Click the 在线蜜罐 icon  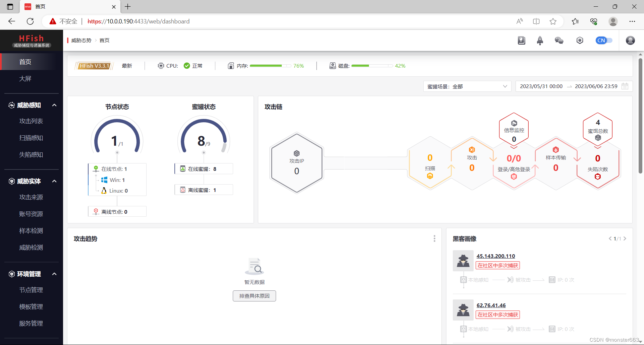click(x=183, y=169)
